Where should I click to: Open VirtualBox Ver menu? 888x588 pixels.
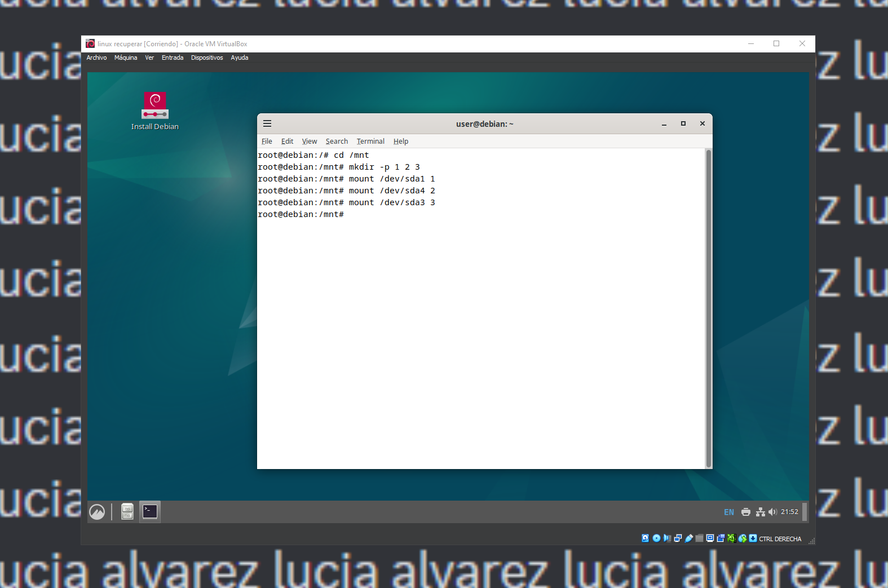click(x=149, y=58)
